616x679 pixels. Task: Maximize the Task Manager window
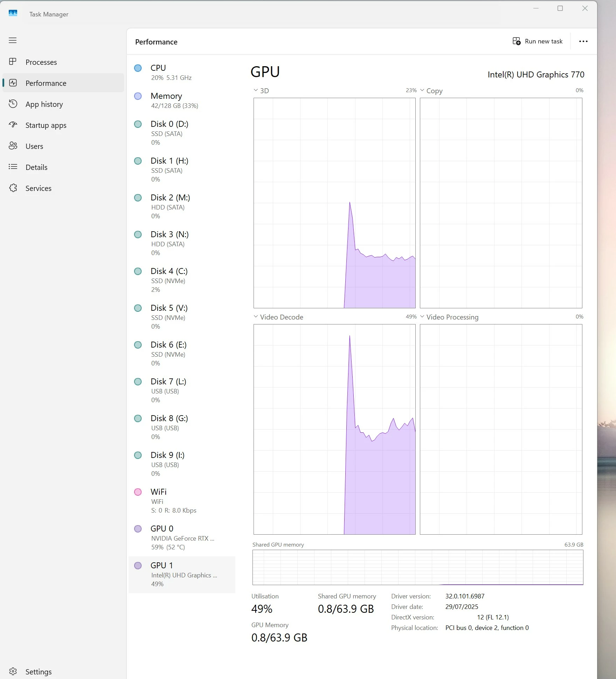(x=560, y=8)
